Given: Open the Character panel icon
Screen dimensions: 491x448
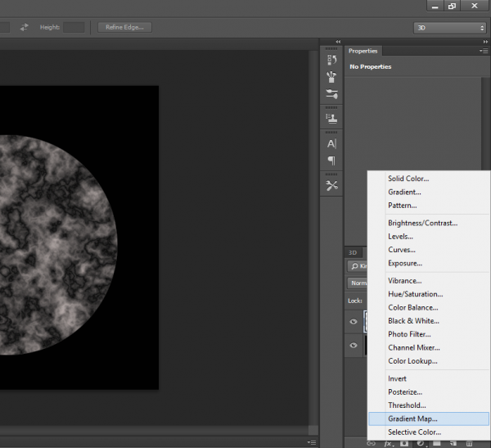Looking at the screenshot, I should coord(331,143).
